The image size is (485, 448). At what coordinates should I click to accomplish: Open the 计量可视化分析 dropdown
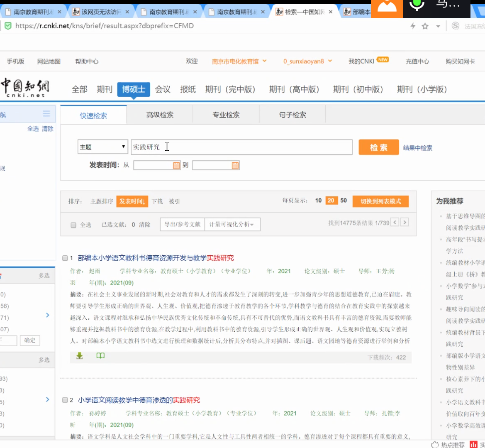coord(232,225)
